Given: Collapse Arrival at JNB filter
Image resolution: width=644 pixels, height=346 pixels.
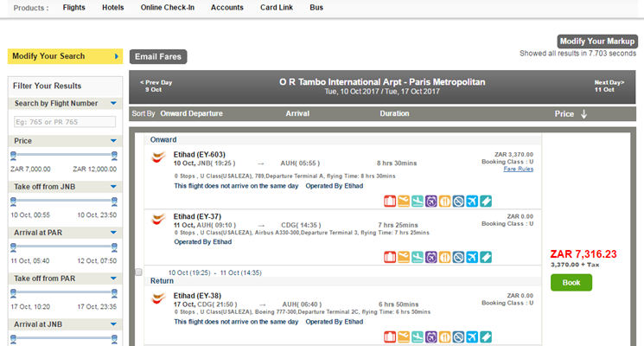Looking at the screenshot, I should coord(113,324).
